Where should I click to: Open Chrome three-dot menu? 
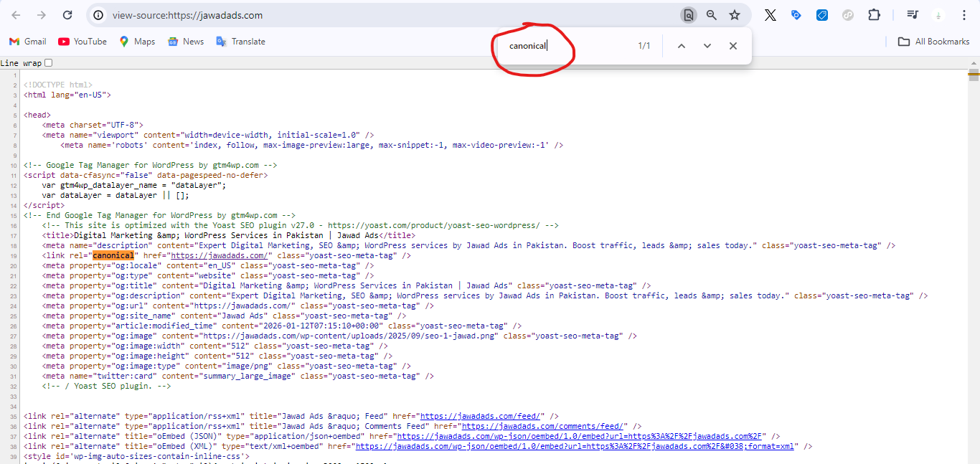click(964, 15)
